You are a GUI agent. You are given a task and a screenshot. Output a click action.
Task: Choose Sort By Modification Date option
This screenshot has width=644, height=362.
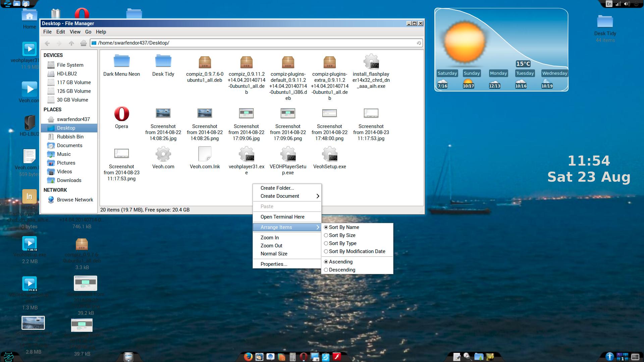(357, 251)
